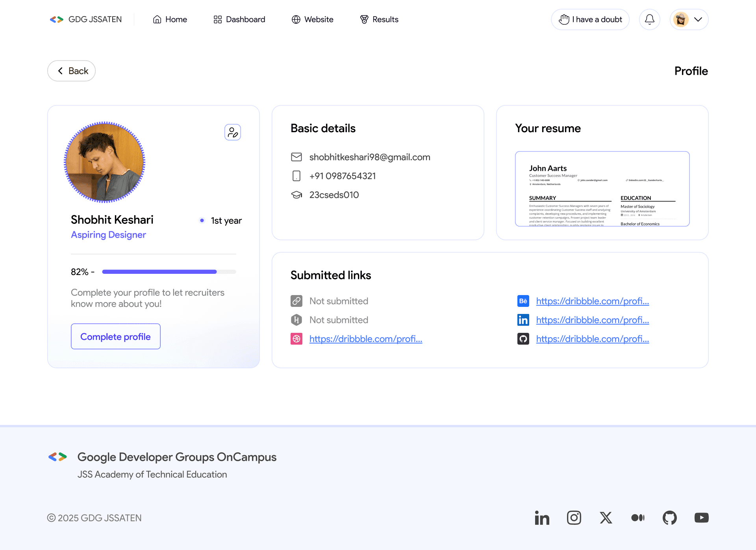Open the John Aarts resume preview
The width and height of the screenshot is (756, 550).
click(602, 189)
